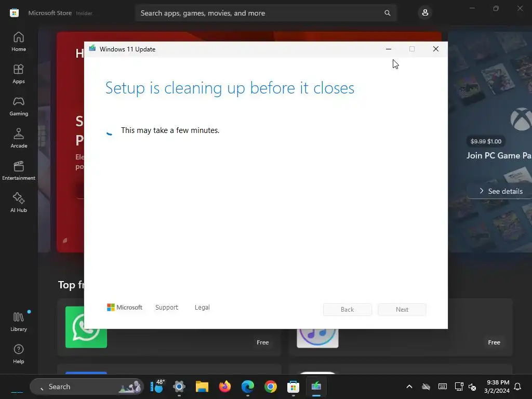Open Help in Store sidebar
Viewport: 532px width, 399px height.
[x=19, y=354]
